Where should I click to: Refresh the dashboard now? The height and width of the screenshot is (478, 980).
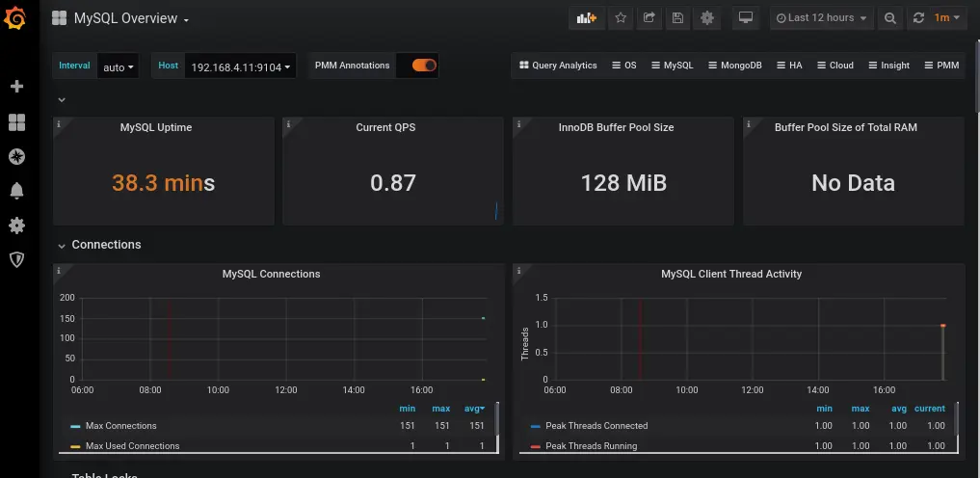tap(918, 18)
